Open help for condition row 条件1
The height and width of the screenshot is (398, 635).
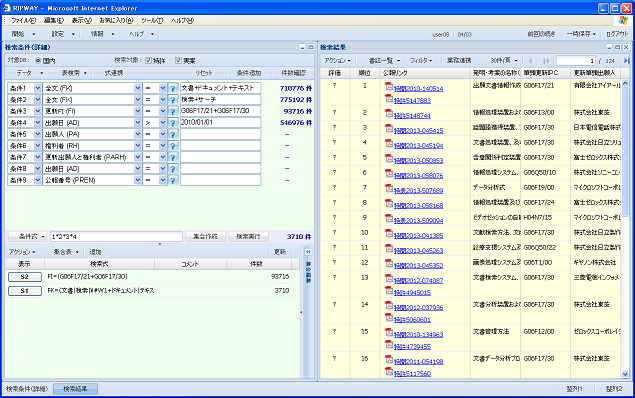[x=173, y=88]
